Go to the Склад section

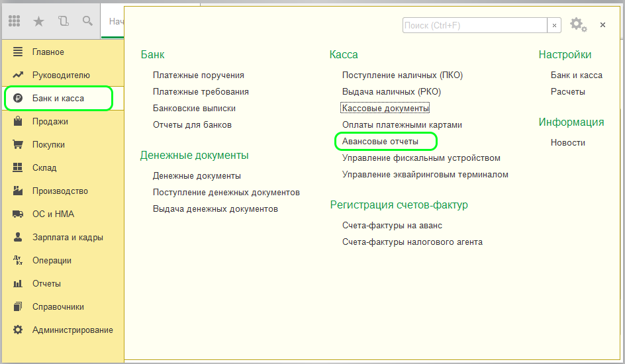(x=44, y=168)
